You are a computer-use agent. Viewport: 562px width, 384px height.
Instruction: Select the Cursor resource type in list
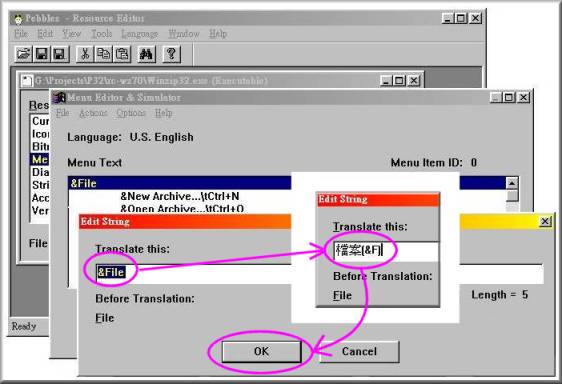coord(40,121)
